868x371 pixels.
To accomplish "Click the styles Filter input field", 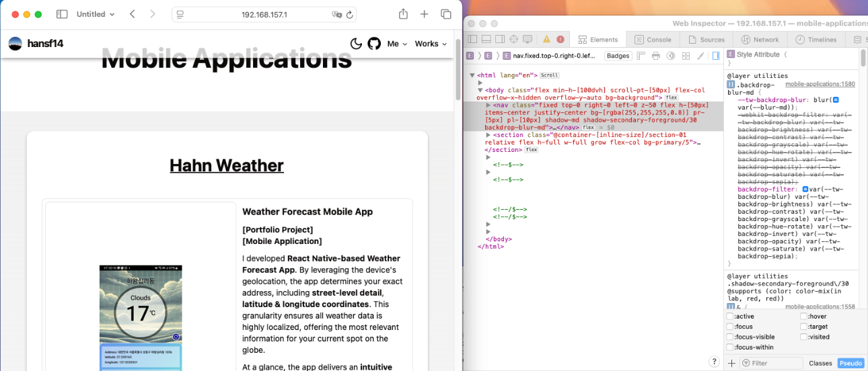I will pos(774,363).
